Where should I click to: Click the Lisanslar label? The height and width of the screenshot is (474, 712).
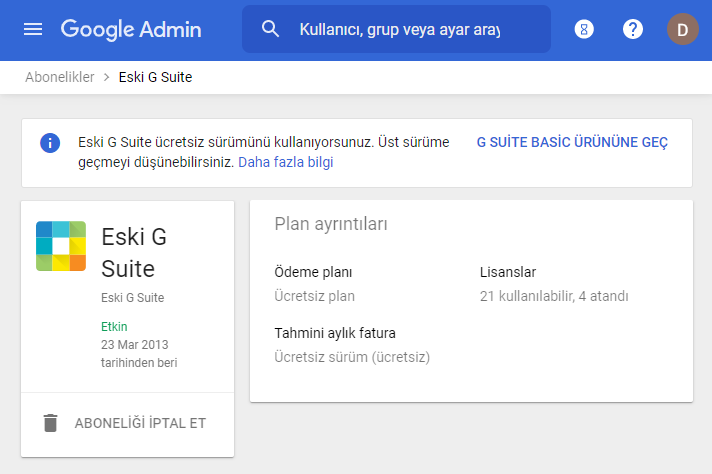[508, 272]
